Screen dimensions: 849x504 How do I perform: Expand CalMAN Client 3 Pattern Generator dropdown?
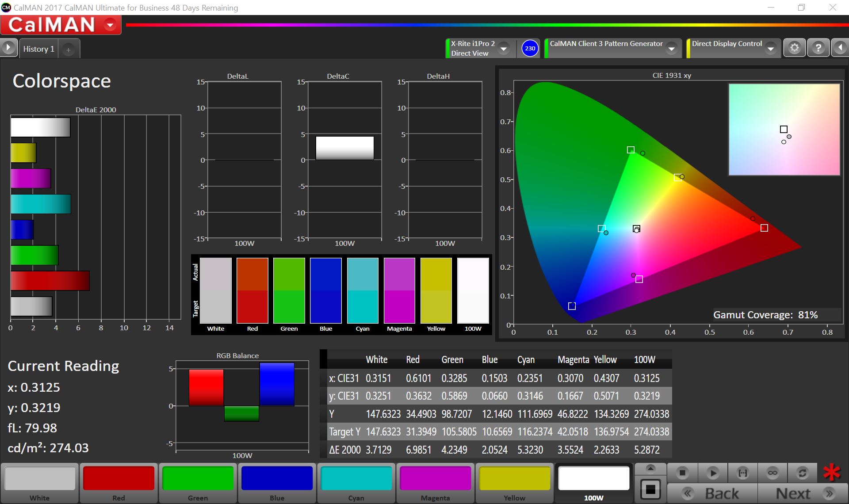(672, 49)
